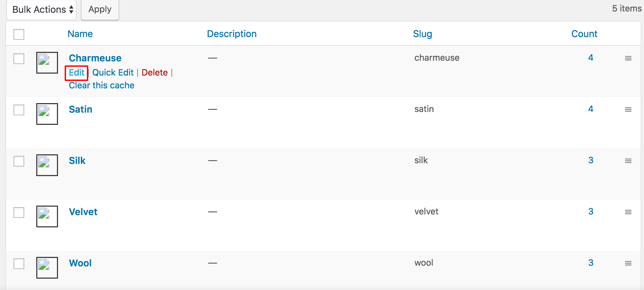Click the drag handle icon for Charmeuse

628,58
